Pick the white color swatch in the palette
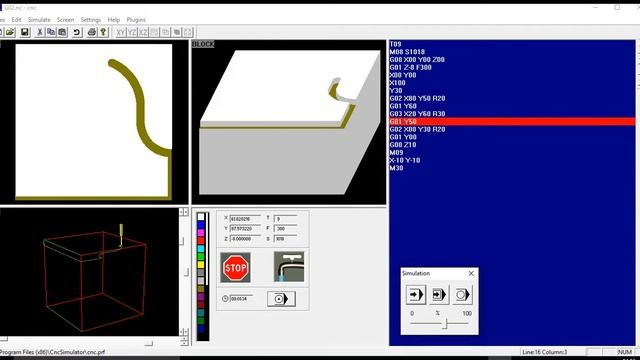 [x=201, y=216]
